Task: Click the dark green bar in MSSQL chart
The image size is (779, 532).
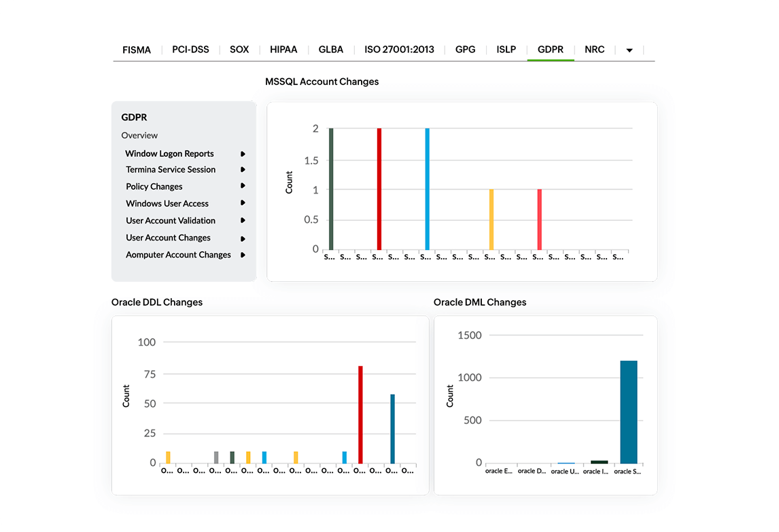Action: coord(331,189)
